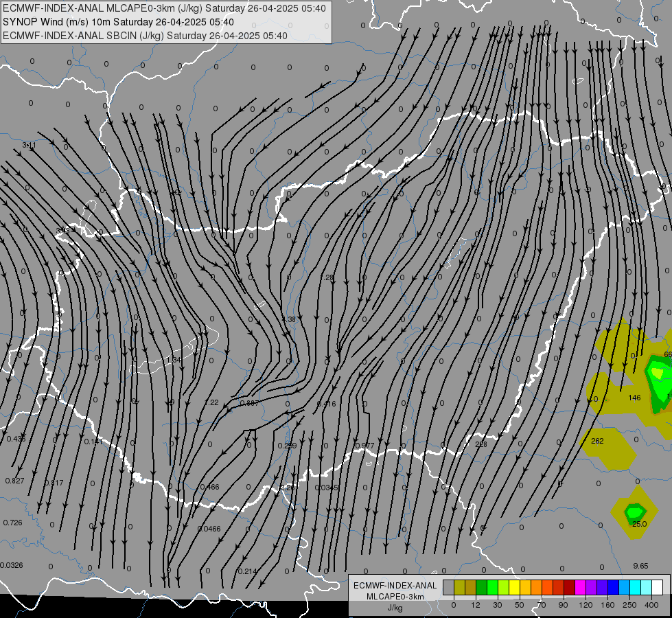Image resolution: width=672 pixels, height=618 pixels.
Task: Click the value 1.34 inside the lake outline
Action: (x=174, y=360)
